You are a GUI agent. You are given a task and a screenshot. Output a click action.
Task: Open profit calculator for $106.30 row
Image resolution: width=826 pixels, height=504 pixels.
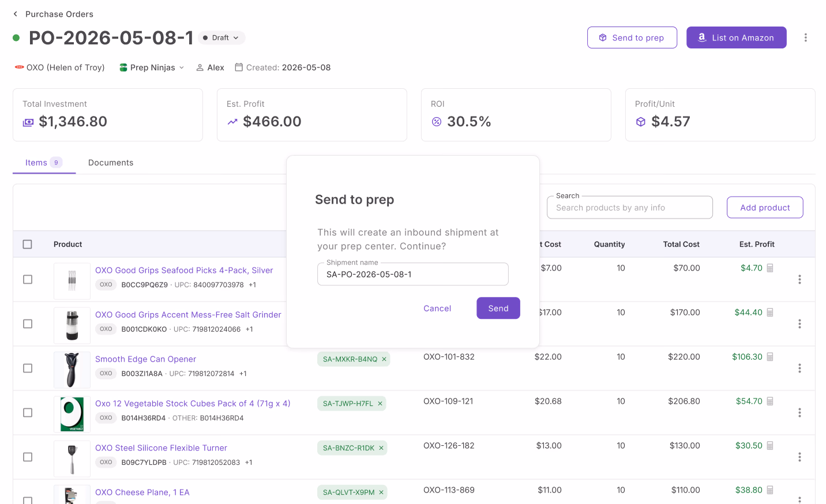(770, 357)
